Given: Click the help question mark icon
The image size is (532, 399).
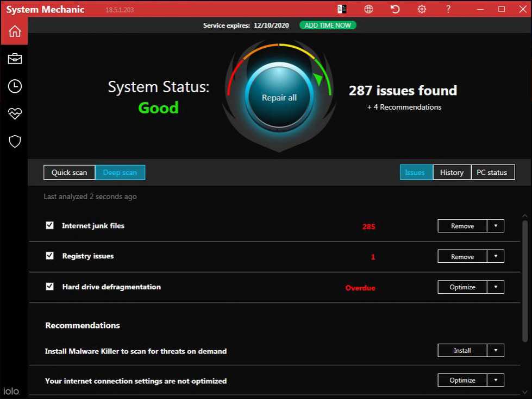Looking at the screenshot, I should 448,9.
